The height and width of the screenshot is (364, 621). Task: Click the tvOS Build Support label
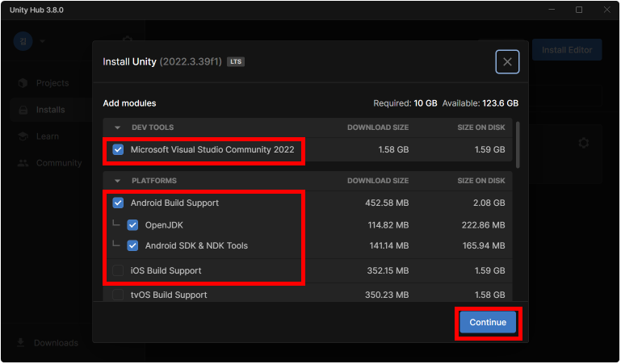[x=169, y=295]
